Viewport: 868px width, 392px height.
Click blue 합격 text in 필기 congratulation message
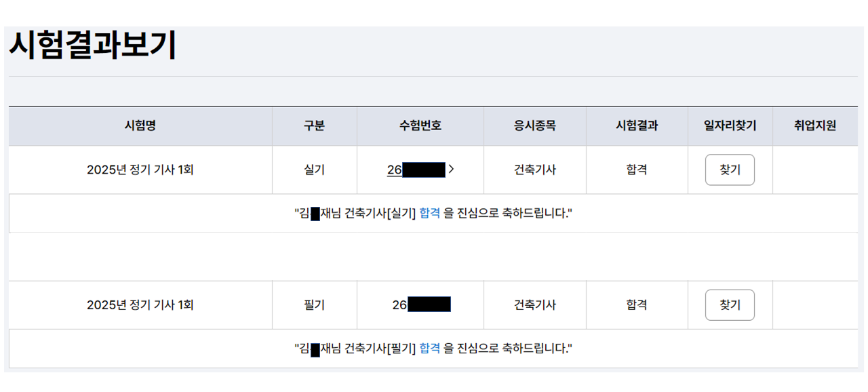(429, 349)
